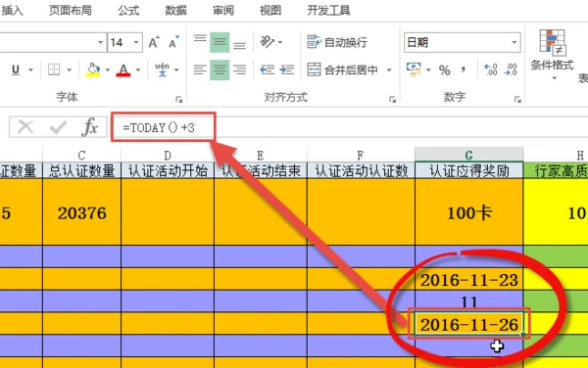Select cell containing 100卡

(468, 212)
